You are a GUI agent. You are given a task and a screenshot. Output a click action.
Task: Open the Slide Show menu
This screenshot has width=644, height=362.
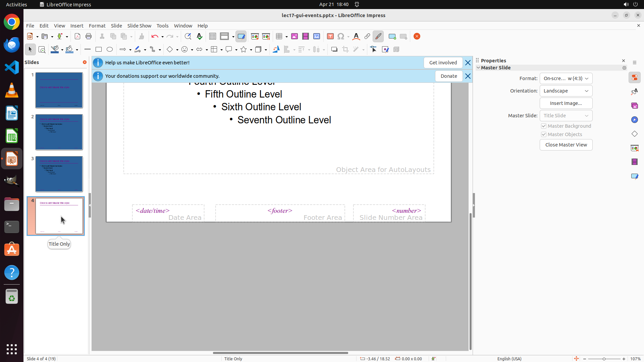point(139,26)
